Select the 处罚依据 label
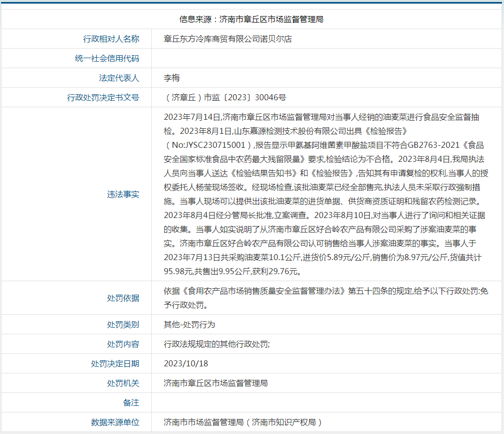Viewport: 504px width, 434px height. (x=123, y=298)
